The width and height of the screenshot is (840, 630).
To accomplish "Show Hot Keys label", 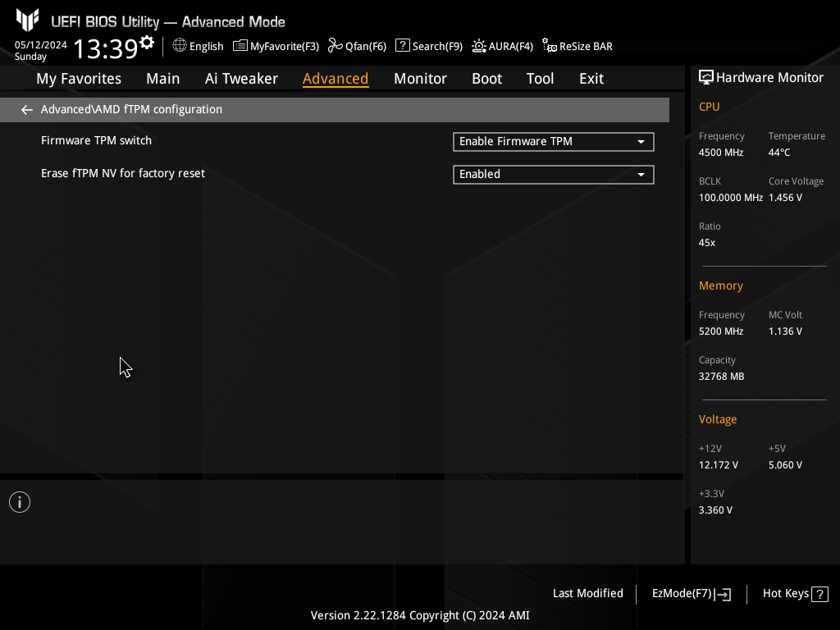I will pos(785,594).
